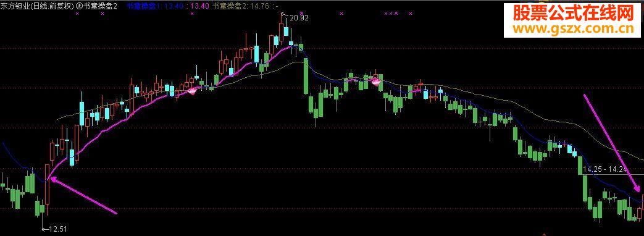The width and height of the screenshot is (644, 236).
Task: Click the 12.51 low price label
Action: pyautogui.click(x=58, y=229)
